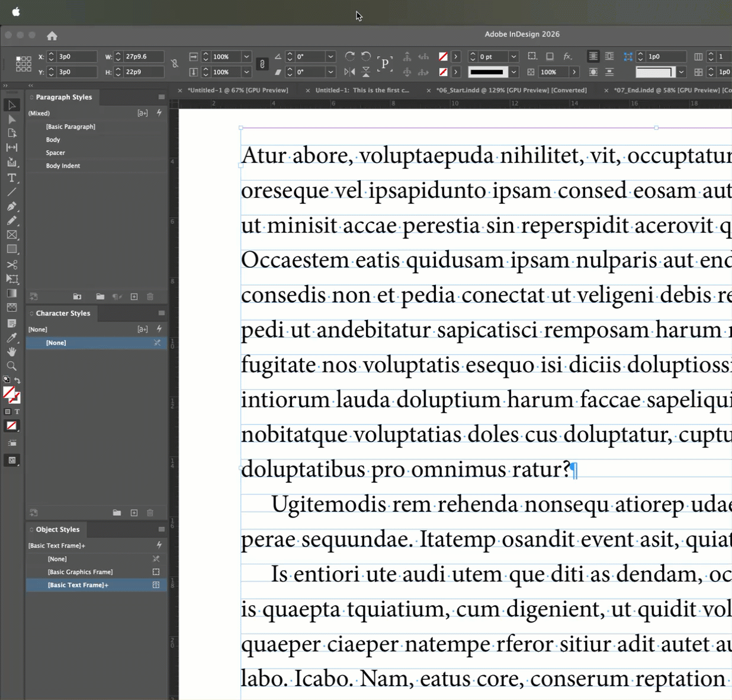This screenshot has width=732, height=700.
Task: Open the opacity slider arrow
Action: click(574, 72)
